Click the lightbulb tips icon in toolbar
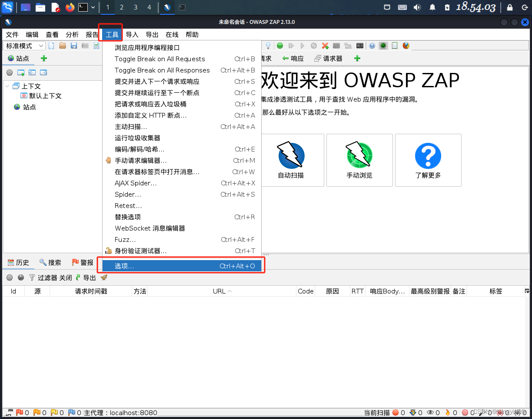This screenshot has height=419, width=532. click(268, 46)
